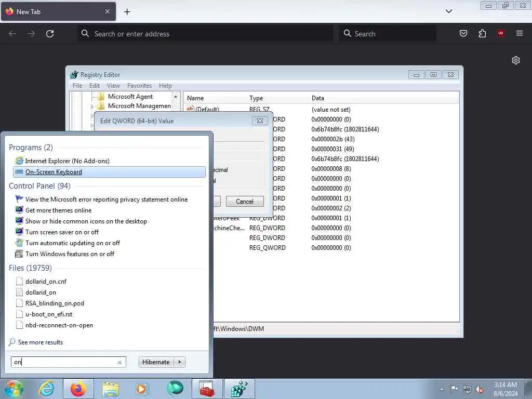This screenshot has height=399, width=532.
Task: Open Turn automatic updating on or off
Action: click(x=73, y=243)
